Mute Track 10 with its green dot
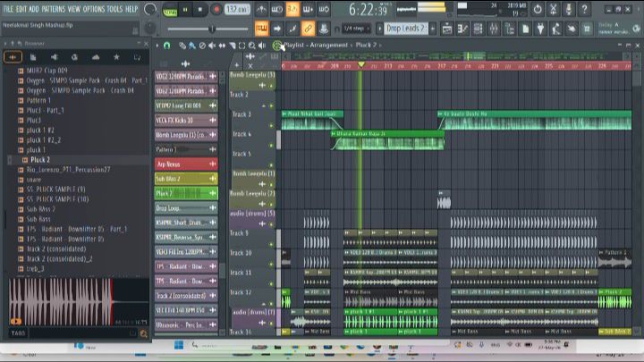 click(x=271, y=264)
